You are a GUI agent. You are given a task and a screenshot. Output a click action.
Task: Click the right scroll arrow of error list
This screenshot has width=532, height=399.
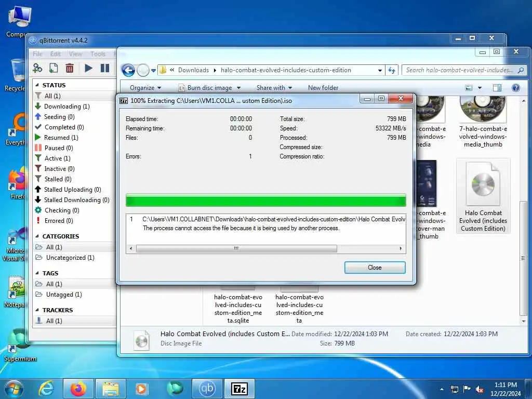coord(401,248)
